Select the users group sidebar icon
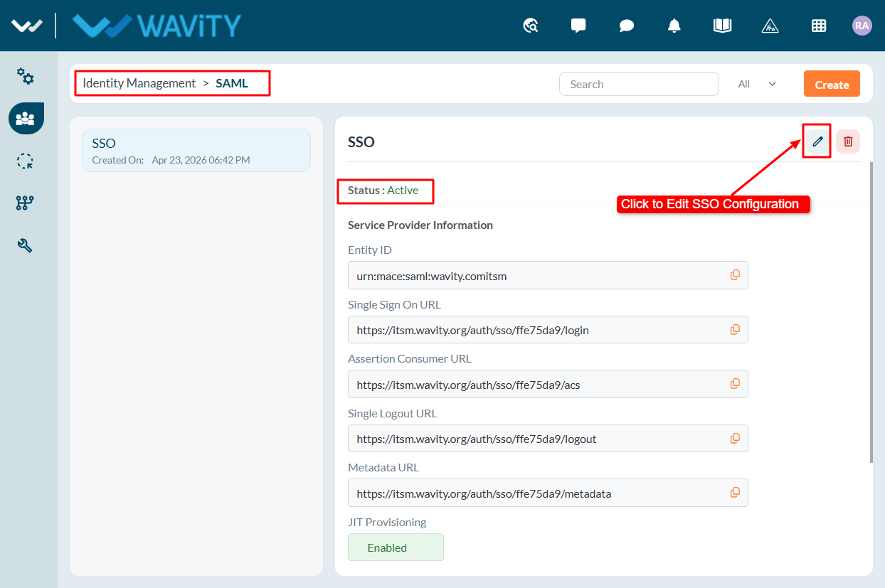885x588 pixels. click(26, 118)
